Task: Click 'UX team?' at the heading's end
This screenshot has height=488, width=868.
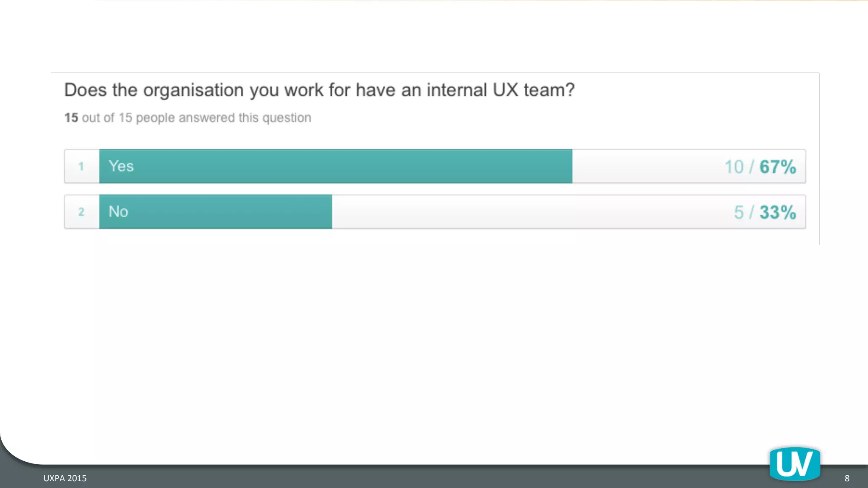Action: [534, 90]
